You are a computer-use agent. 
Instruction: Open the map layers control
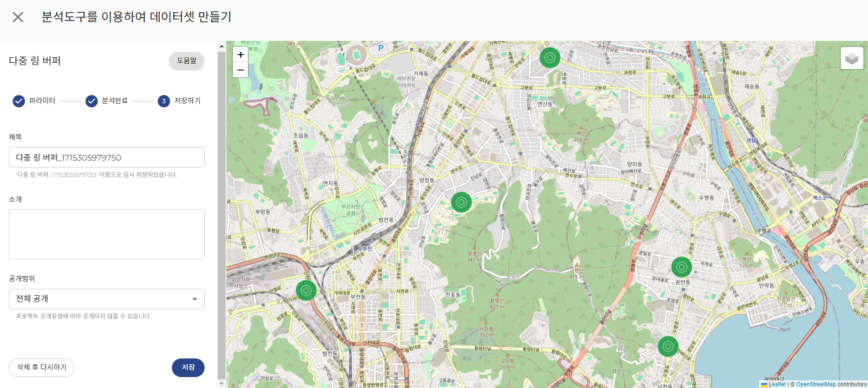(x=852, y=58)
